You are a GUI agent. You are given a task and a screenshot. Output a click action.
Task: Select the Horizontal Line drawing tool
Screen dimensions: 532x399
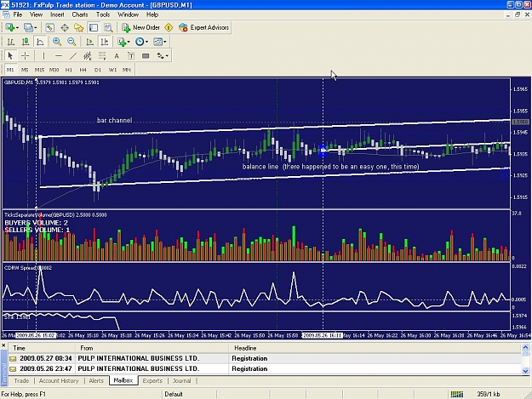[x=59, y=56]
